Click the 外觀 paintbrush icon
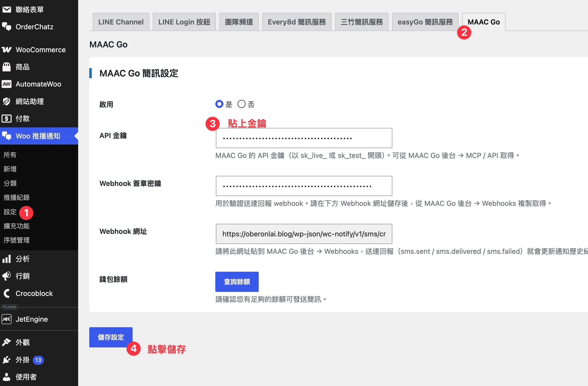588x386 pixels. click(x=7, y=342)
